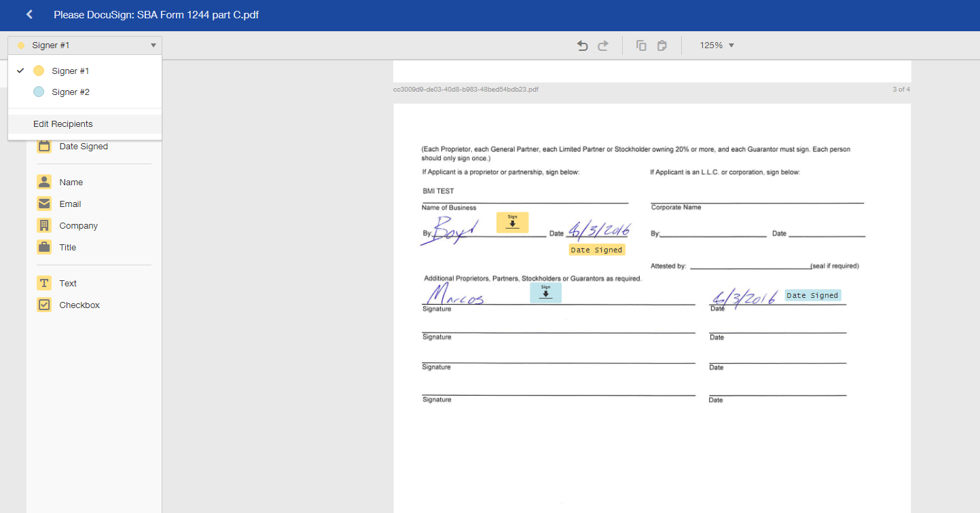980x513 pixels.
Task: Click the Name label in sidebar
Action: [71, 182]
